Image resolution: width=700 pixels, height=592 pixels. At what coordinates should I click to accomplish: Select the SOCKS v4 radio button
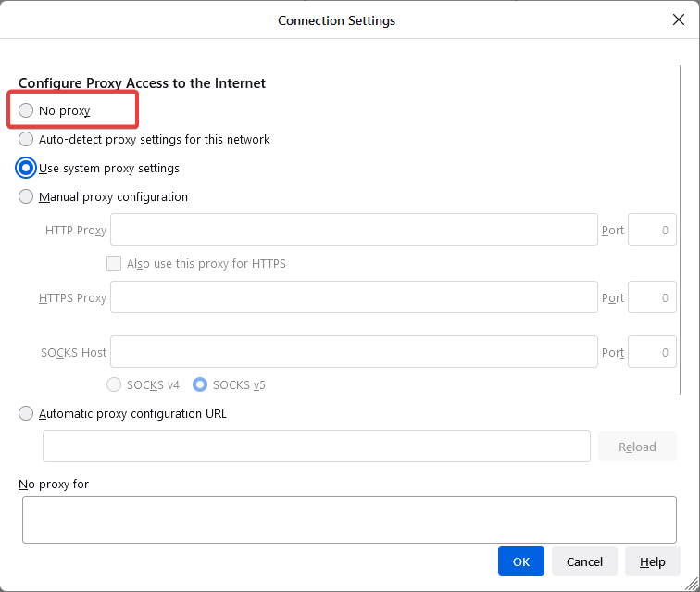pos(115,384)
